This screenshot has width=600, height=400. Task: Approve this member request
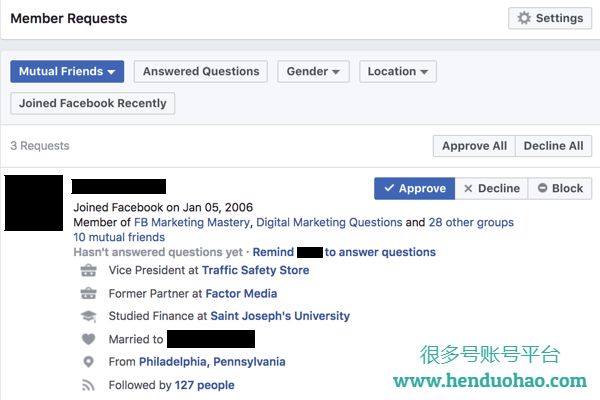(414, 188)
